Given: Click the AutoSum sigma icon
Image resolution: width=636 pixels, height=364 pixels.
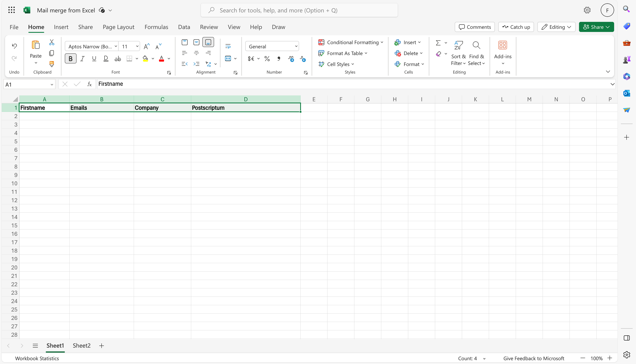Looking at the screenshot, I should (438, 43).
